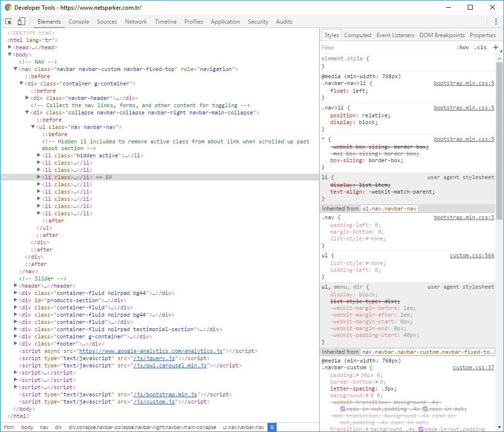Follow the /js/jquery.js script link
Screen dimensions: 504x432
pyautogui.click(x=154, y=358)
